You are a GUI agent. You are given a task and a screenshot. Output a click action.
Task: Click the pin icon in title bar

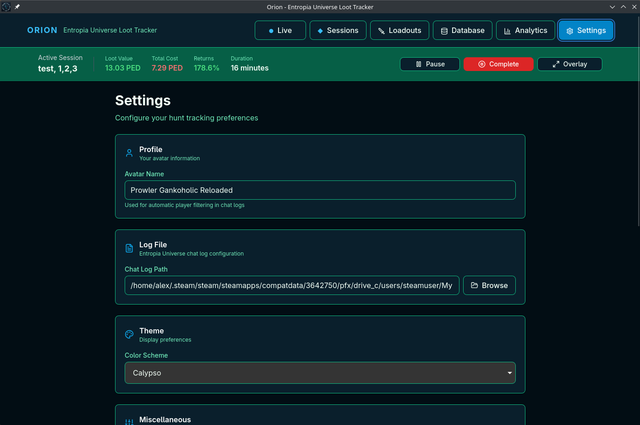tap(17, 7)
